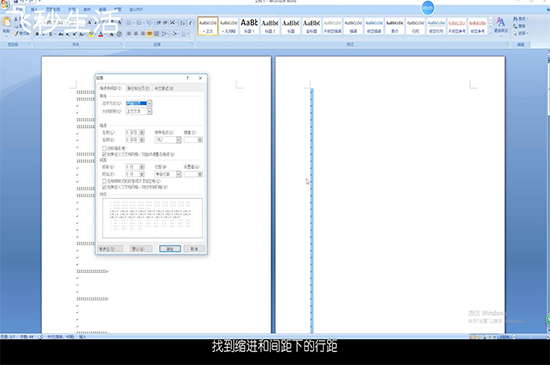Open the Insert ribbon tab
Screen dimensions: 550x365
pos(34,9)
